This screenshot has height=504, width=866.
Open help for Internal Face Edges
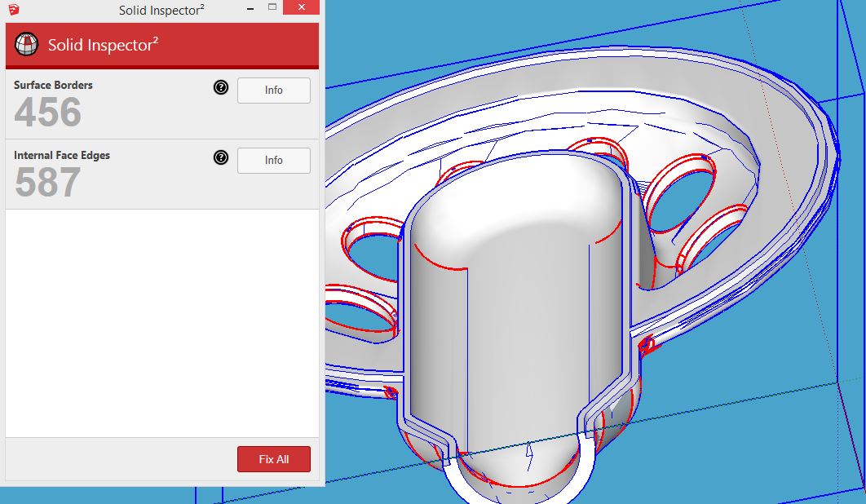(x=221, y=158)
